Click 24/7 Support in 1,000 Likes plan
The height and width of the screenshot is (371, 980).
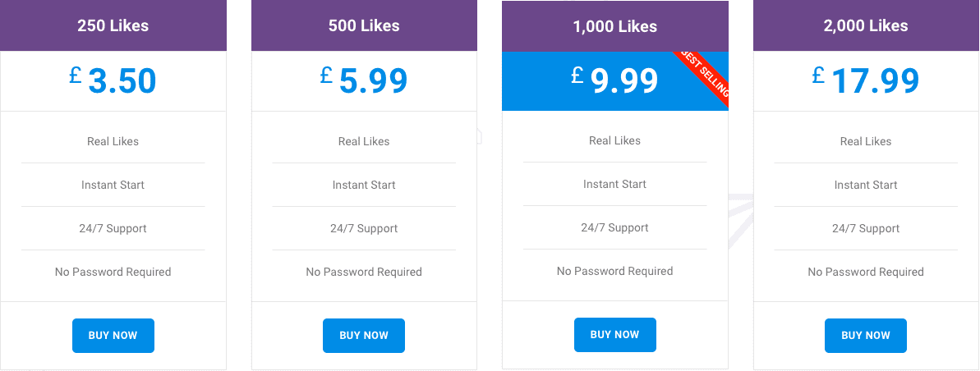(615, 228)
